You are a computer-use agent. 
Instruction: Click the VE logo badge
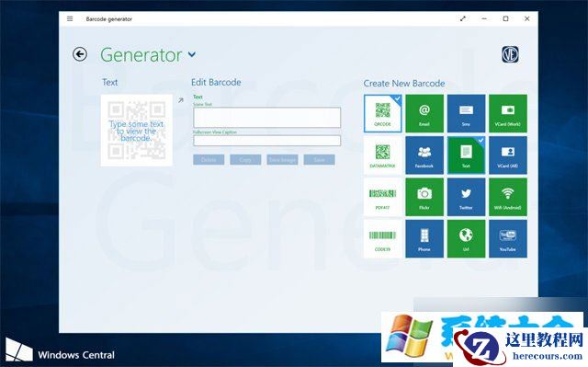[x=510, y=55]
